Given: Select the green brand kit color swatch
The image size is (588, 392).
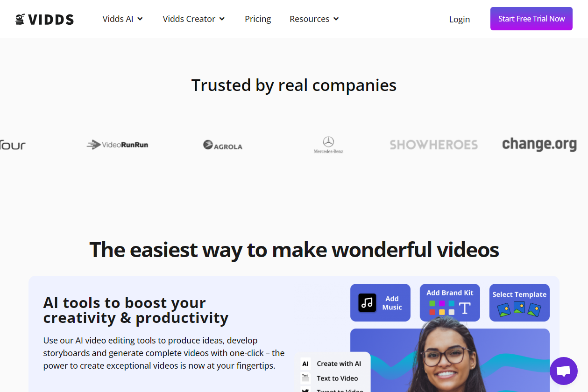Looking at the screenshot, I should 432,303.
